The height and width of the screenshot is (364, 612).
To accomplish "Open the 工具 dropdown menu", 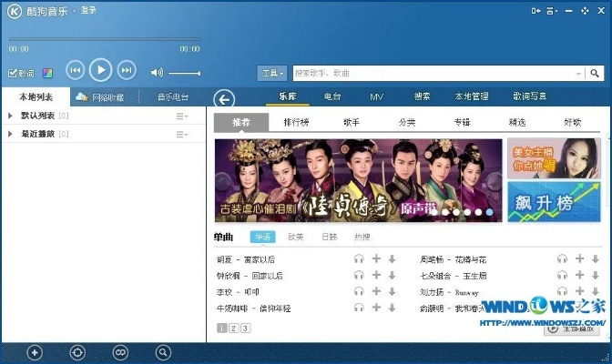I will pos(272,73).
